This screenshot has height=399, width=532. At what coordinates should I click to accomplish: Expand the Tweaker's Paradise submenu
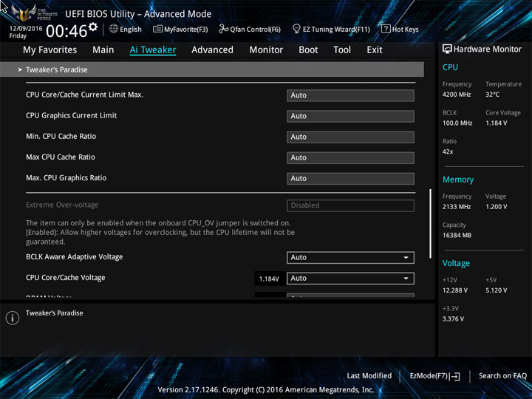(212, 69)
